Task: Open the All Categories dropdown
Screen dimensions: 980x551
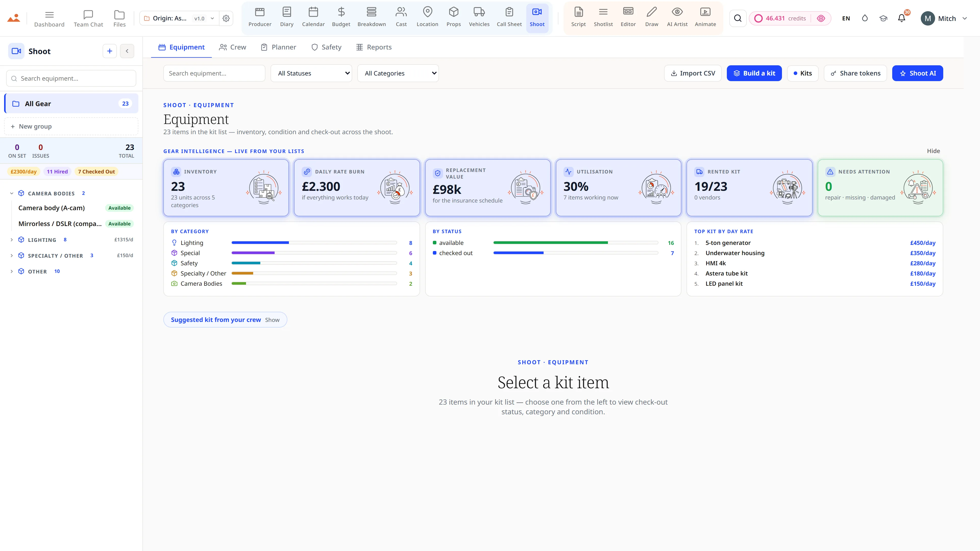Action: [398, 73]
